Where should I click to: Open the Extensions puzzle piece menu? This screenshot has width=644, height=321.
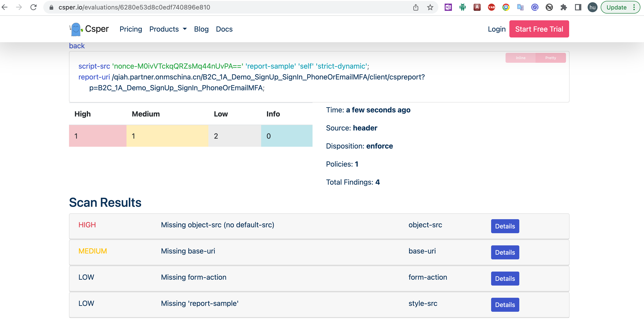pyautogui.click(x=563, y=7)
